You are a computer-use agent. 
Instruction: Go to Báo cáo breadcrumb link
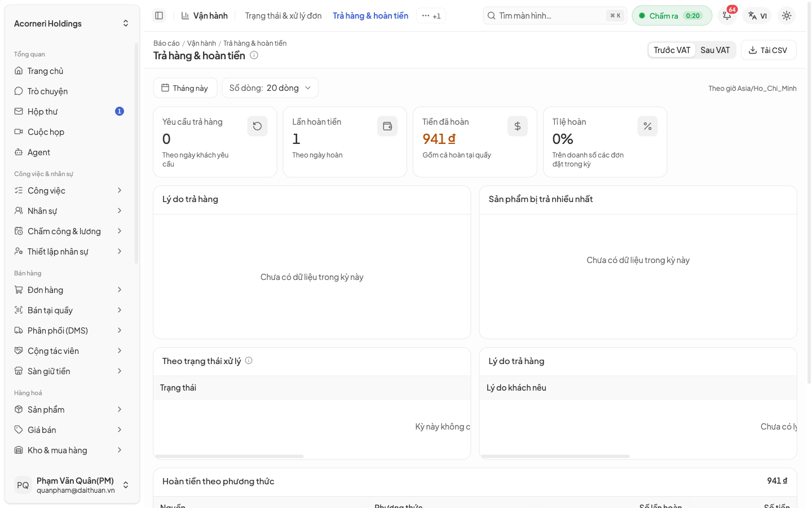click(166, 43)
